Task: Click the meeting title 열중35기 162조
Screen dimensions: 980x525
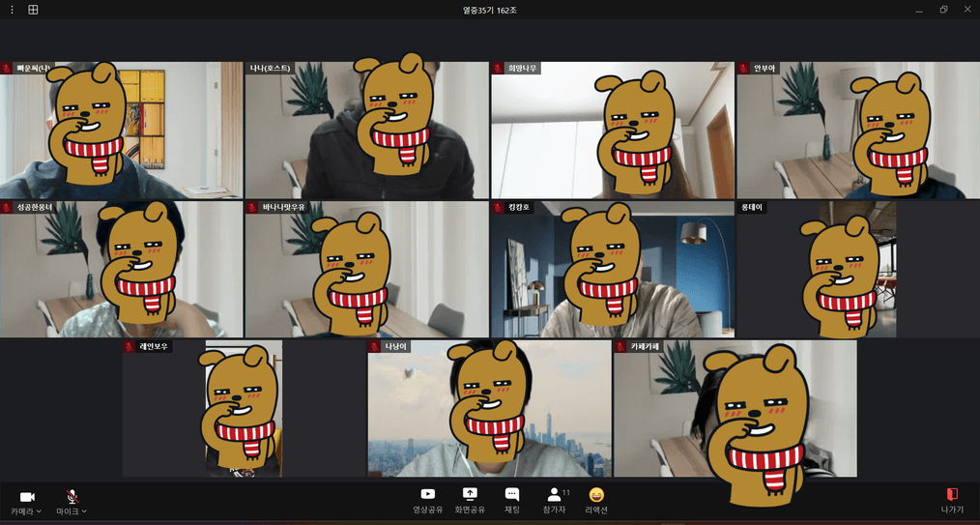Action: coord(489,10)
